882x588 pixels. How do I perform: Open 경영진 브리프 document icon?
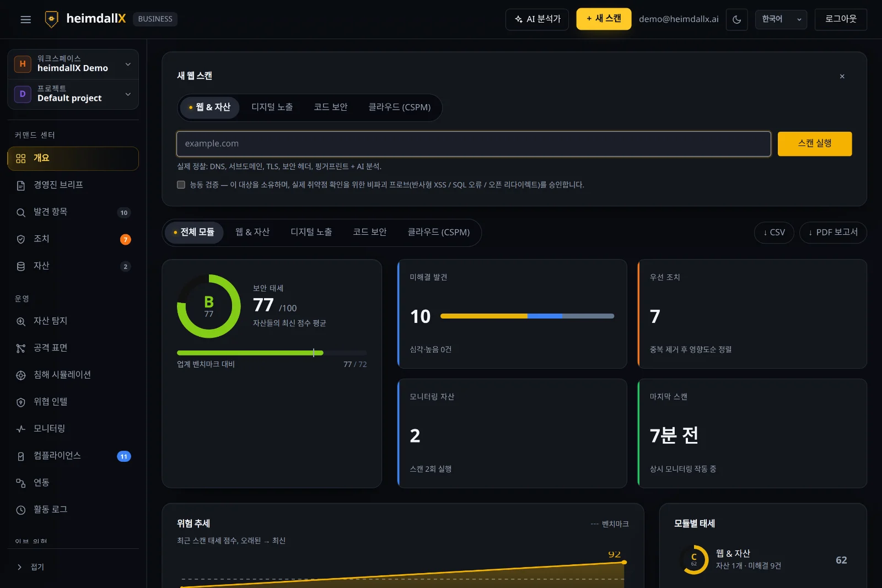[x=21, y=186]
